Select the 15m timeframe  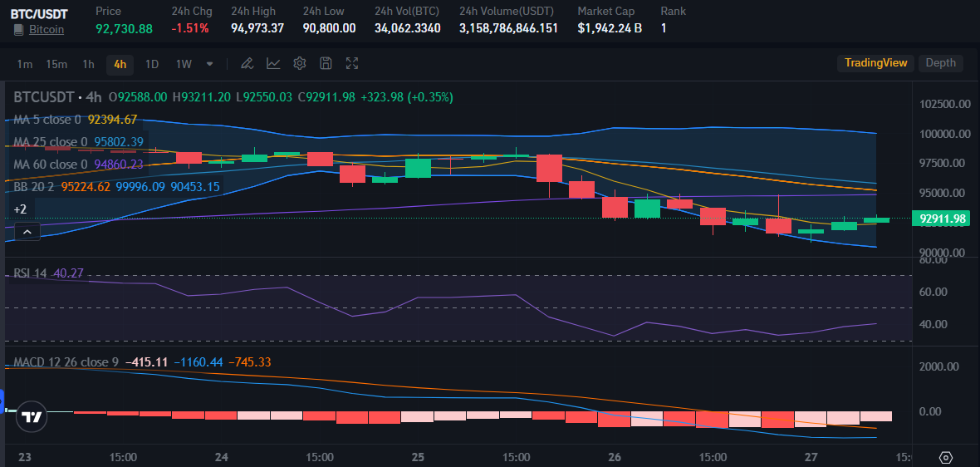point(56,64)
